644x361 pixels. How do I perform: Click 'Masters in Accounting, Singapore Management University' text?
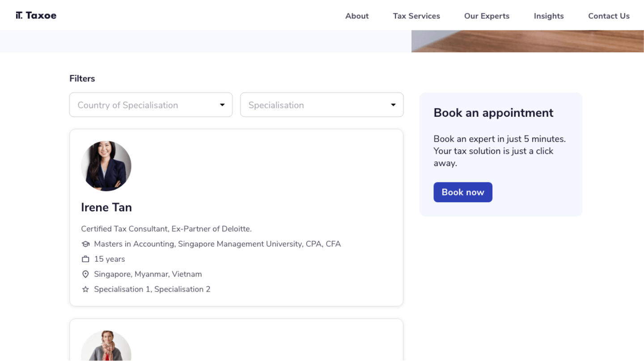click(x=198, y=244)
